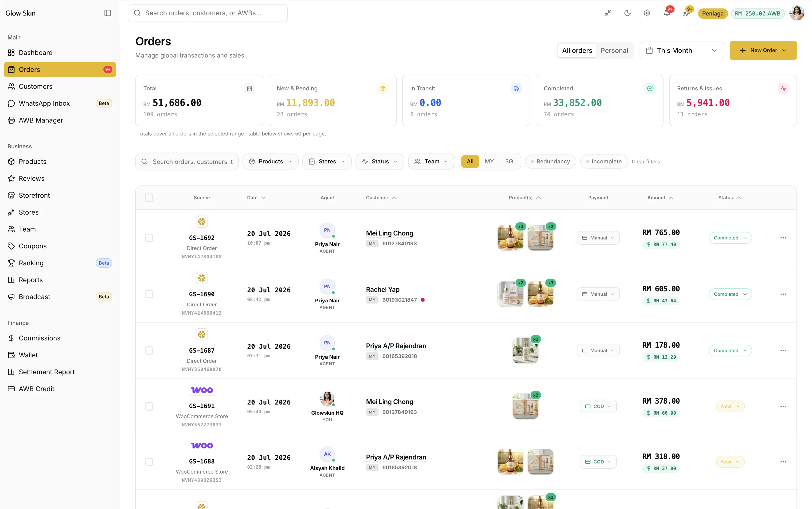812x509 pixels.
Task: Click Glowskin HQ agent avatar
Action: [x=327, y=399]
